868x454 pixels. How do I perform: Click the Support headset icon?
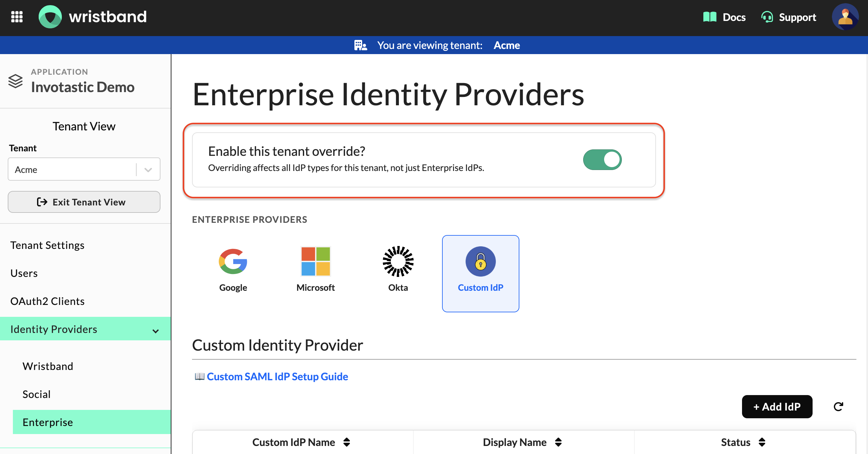767,17
